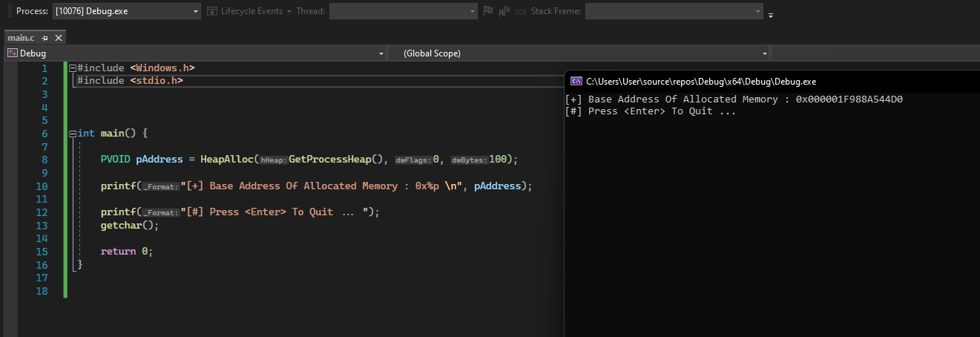Open the Process dropdown showing Debug.exe
Image resolution: width=980 pixels, height=337 pixels.
click(127, 11)
